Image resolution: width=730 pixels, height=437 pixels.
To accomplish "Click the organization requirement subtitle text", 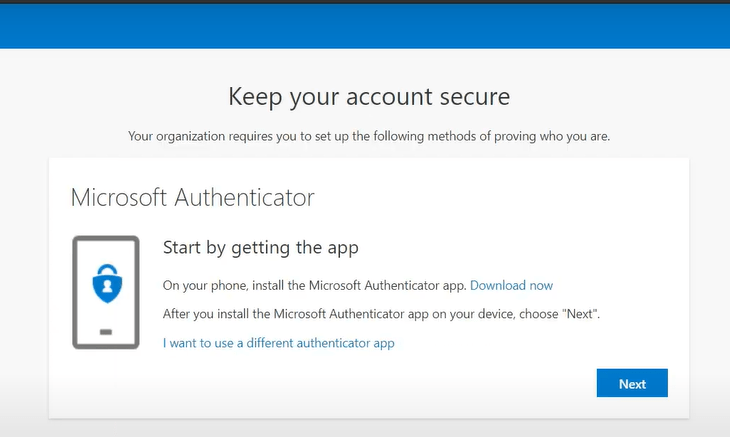I will [369, 136].
